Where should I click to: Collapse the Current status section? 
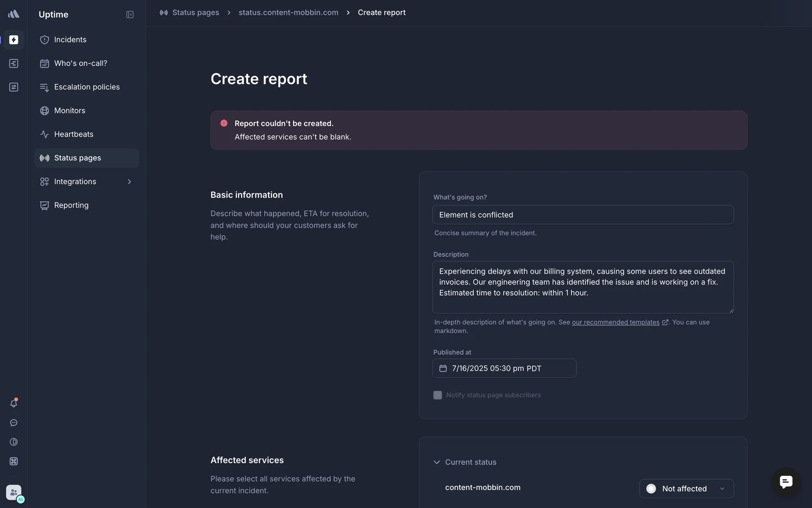[437, 462]
